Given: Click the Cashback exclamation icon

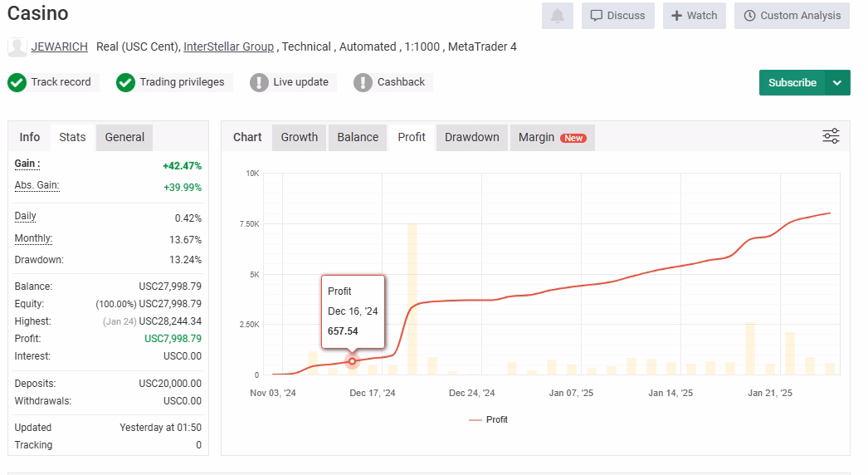Looking at the screenshot, I should click(x=363, y=82).
